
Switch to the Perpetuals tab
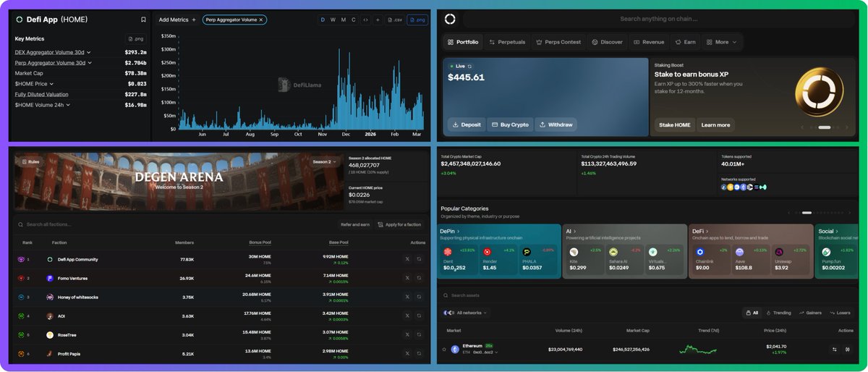(x=507, y=42)
